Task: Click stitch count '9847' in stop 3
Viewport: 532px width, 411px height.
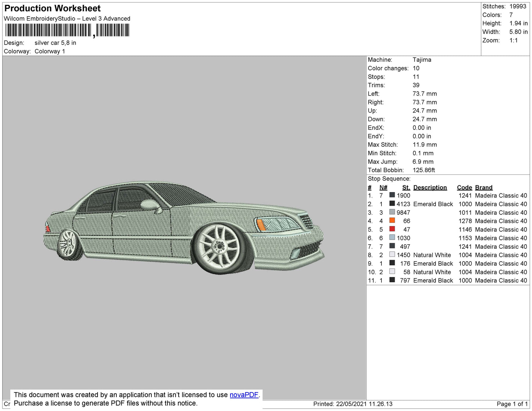Action: (x=404, y=212)
